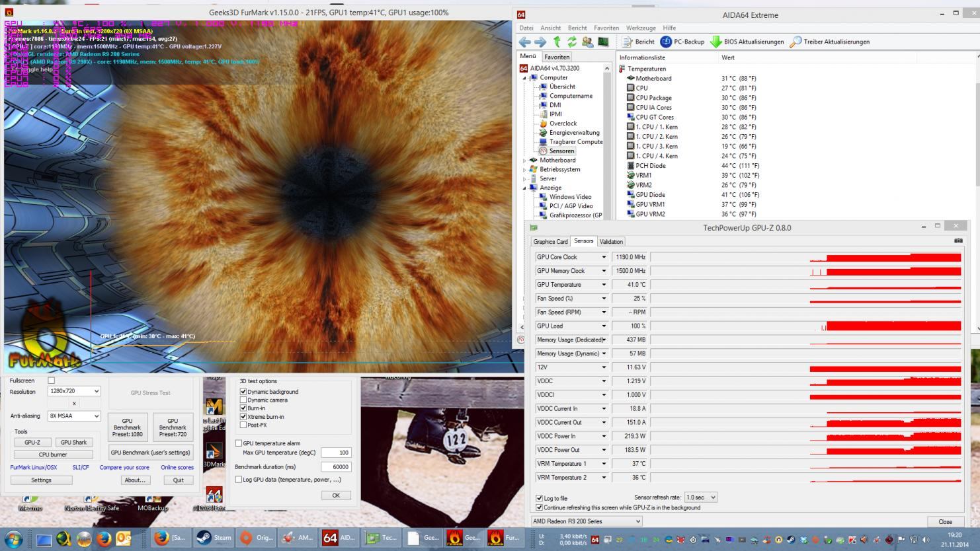Open FurMark Resolution dropdown
Viewport: 980px width, 551px height.
click(74, 391)
